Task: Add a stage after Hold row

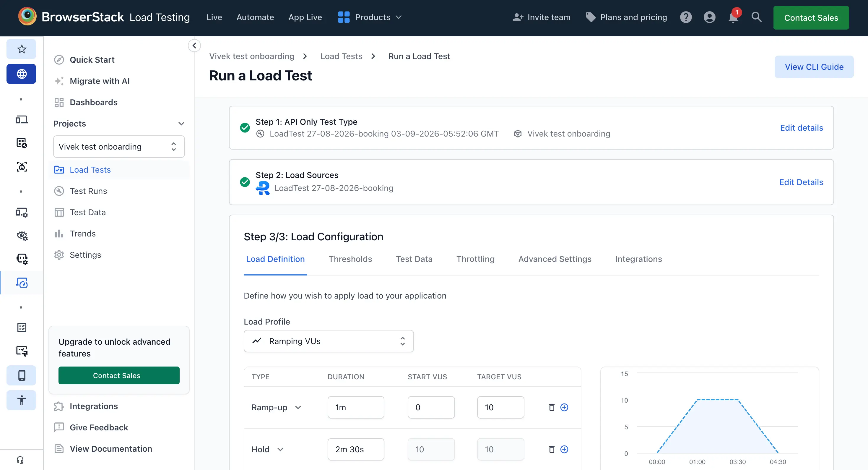Action: (x=564, y=449)
